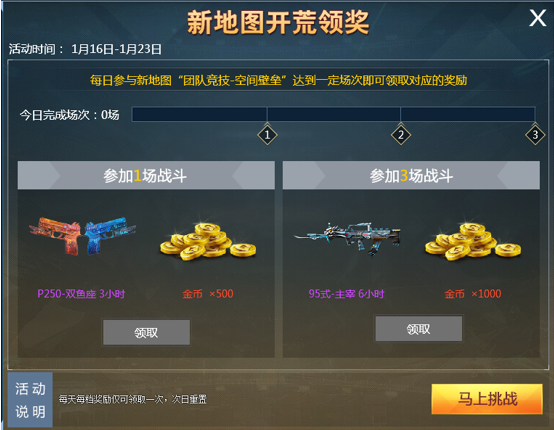The width and height of the screenshot is (554, 430).
Task: Click diamond milestone marker 3
Action: coord(535,135)
